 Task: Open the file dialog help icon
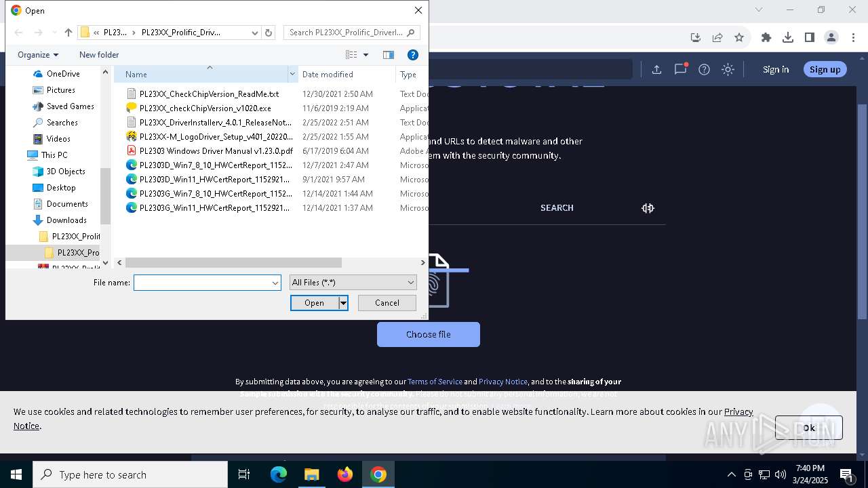pyautogui.click(x=412, y=55)
